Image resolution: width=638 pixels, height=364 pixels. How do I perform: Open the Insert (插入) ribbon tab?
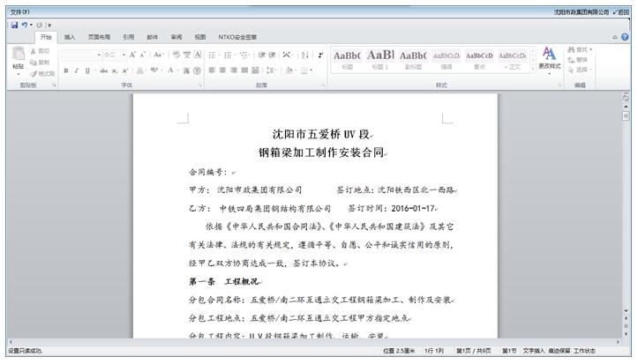(x=70, y=37)
